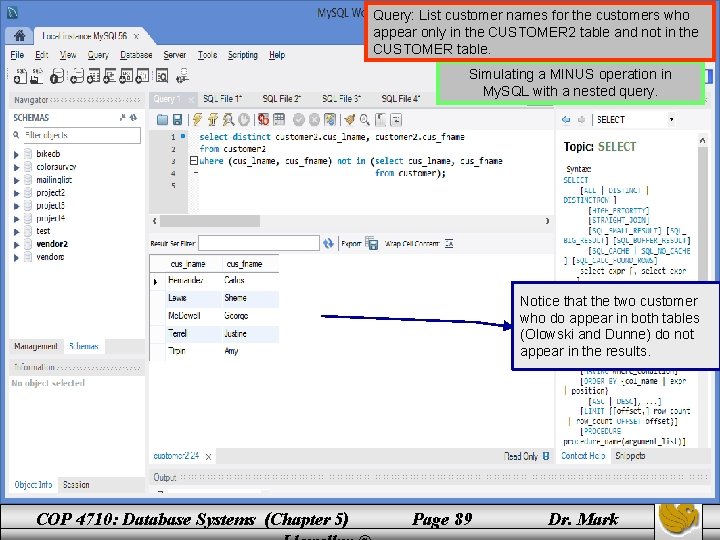This screenshot has height=540, width=720.
Task: Expand the bikedb schema
Action: 17,155
